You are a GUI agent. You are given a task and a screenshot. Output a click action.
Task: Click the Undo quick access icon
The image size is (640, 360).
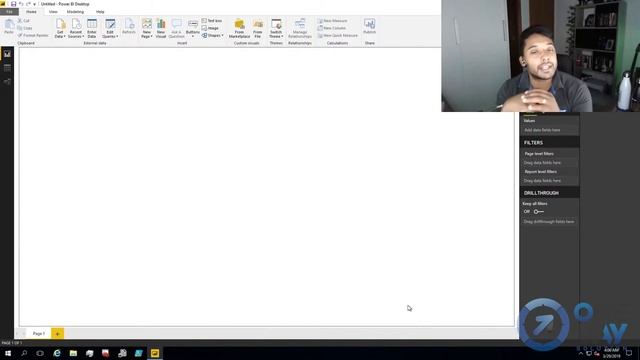(21, 4)
